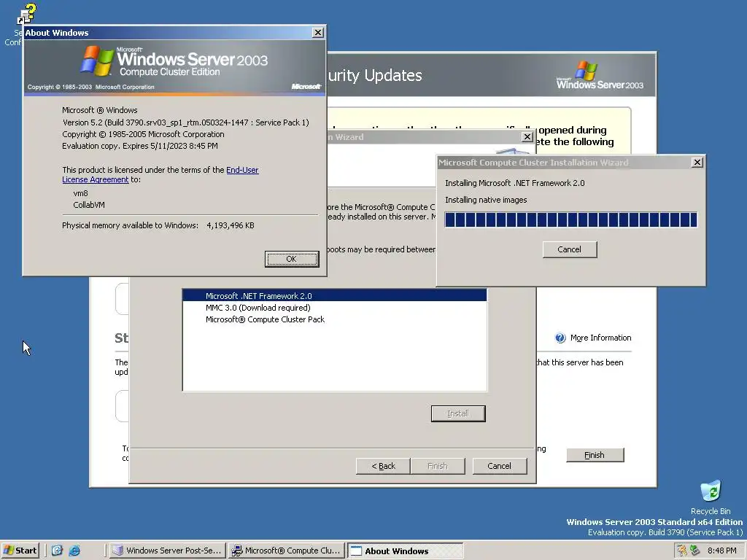Click 'Installing Microsoft .NET Framework 2.0' status text

tap(514, 183)
